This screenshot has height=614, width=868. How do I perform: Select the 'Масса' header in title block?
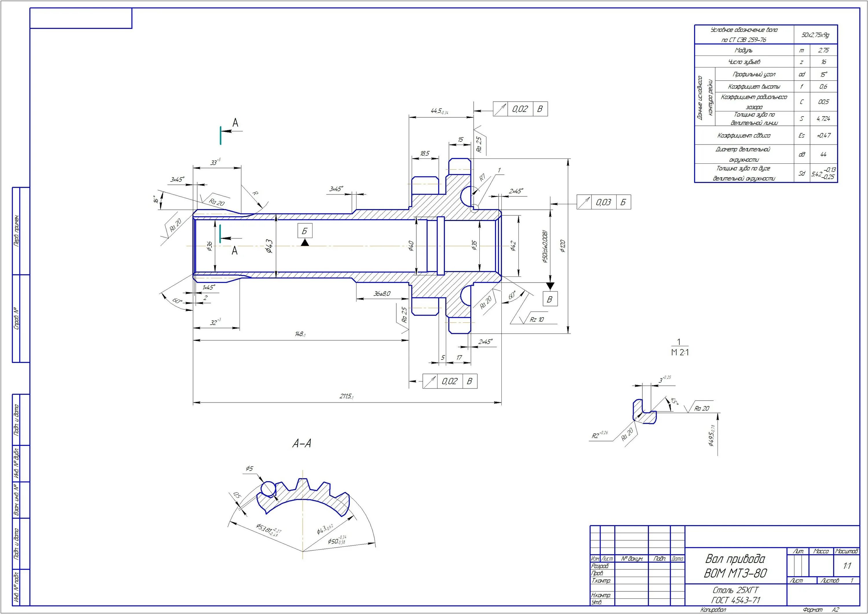click(821, 552)
